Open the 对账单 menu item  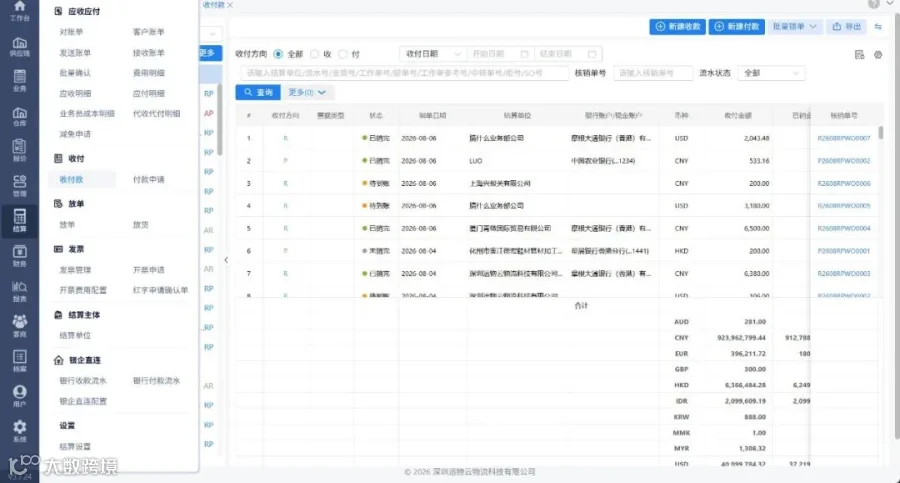[71, 32]
